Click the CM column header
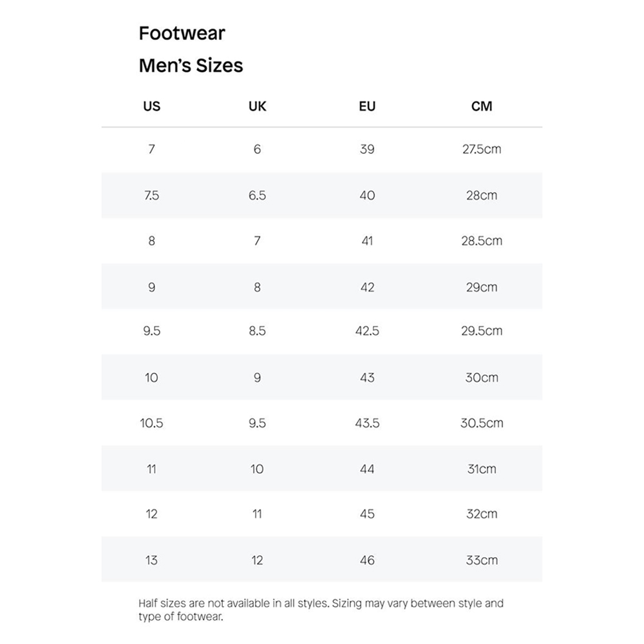The image size is (644, 644). (x=482, y=106)
